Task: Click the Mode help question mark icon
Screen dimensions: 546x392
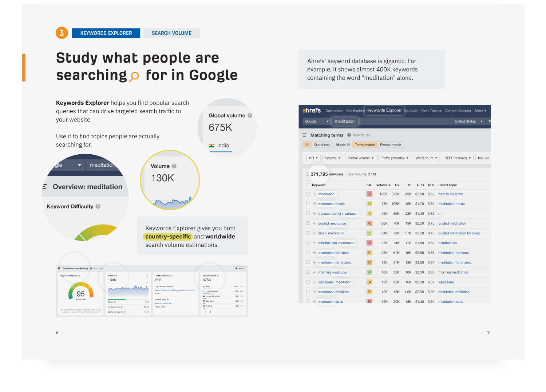Action: 348,145
